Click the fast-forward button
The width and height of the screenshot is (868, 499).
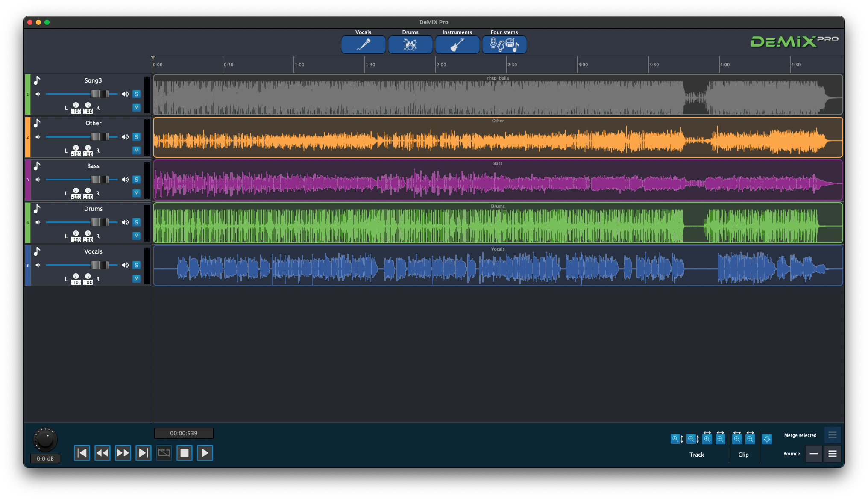click(x=123, y=453)
